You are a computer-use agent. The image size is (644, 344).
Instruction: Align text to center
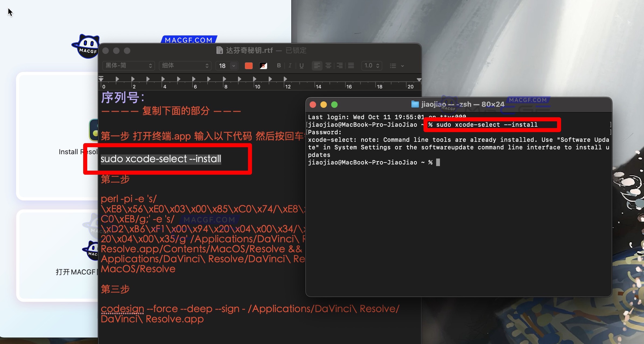[x=328, y=66]
